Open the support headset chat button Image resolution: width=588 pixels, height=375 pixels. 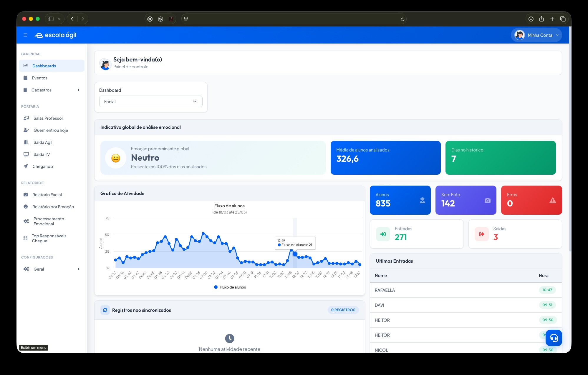(x=554, y=338)
